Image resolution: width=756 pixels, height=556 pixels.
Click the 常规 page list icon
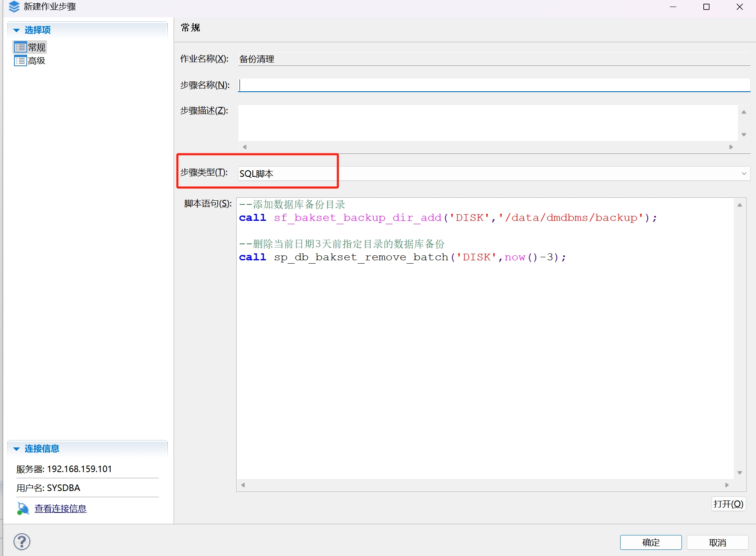(x=20, y=47)
